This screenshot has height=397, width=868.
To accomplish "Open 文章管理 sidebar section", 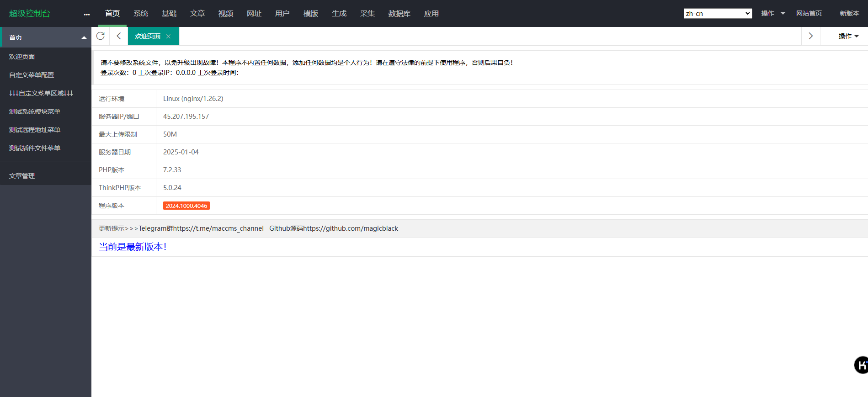I will pyautogui.click(x=22, y=176).
